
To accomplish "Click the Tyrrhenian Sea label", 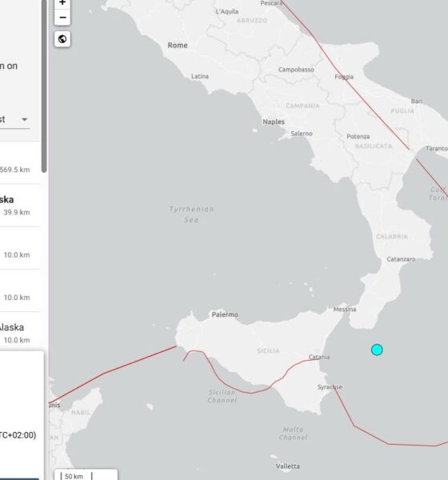I will click(x=191, y=214).
